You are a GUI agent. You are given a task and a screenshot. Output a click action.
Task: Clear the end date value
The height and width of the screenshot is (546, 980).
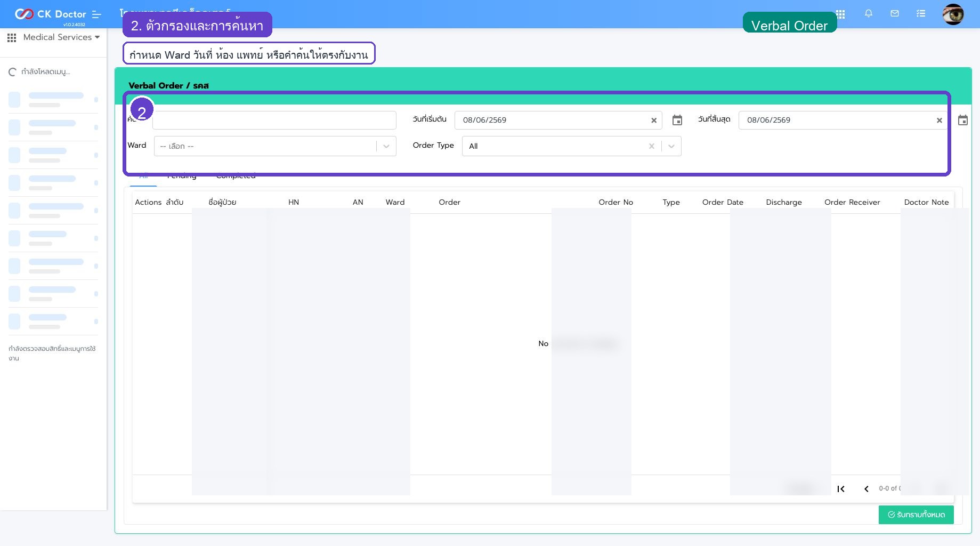(x=939, y=121)
